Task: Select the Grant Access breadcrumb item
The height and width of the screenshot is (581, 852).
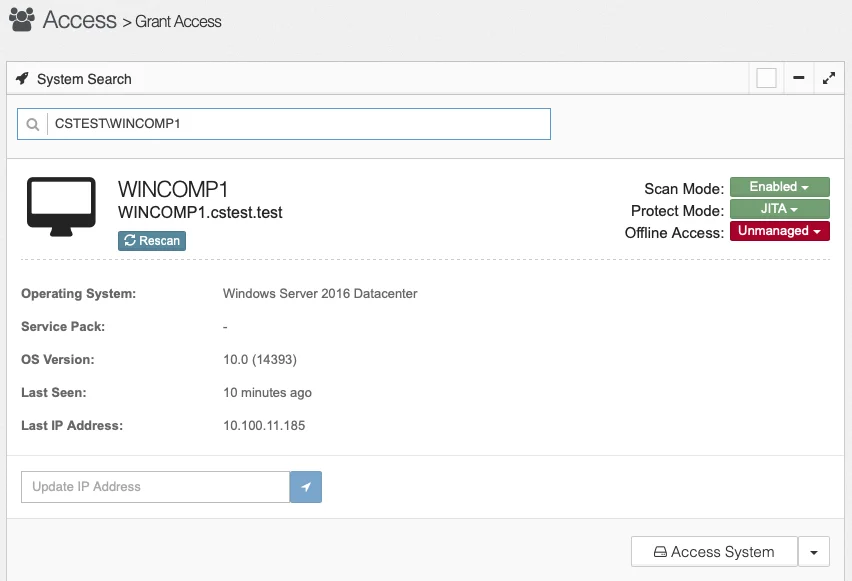Action: tap(178, 21)
